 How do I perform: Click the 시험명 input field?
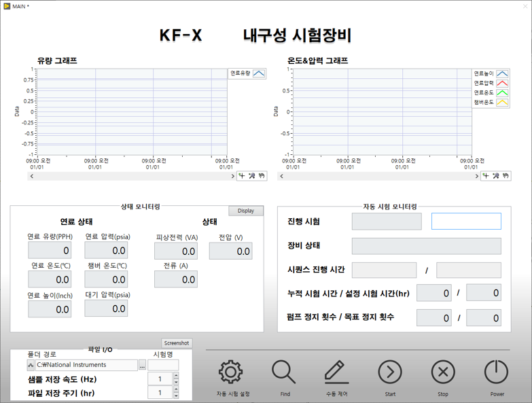(163, 365)
